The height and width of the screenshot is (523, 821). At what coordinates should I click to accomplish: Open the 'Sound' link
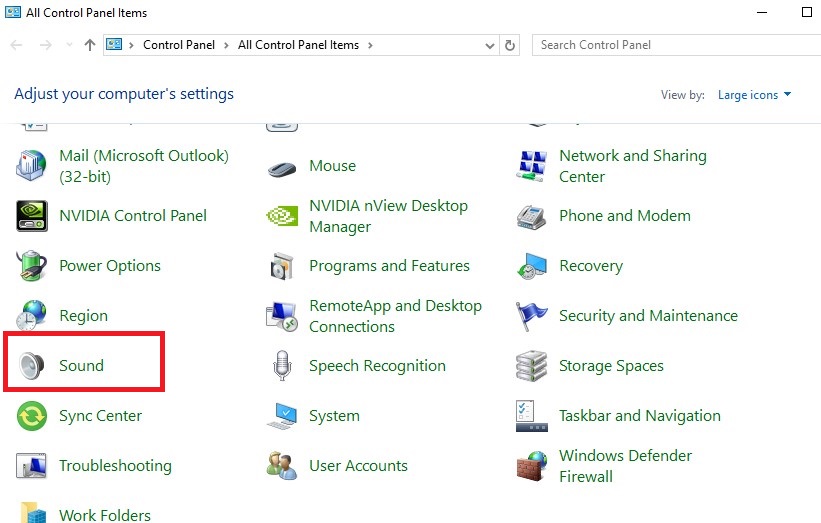click(x=81, y=365)
